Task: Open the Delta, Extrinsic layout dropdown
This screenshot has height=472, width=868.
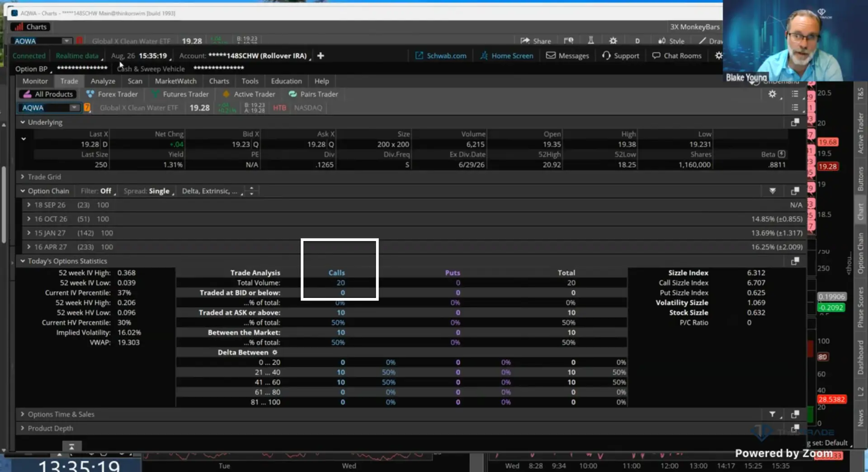Action: pyautogui.click(x=212, y=191)
